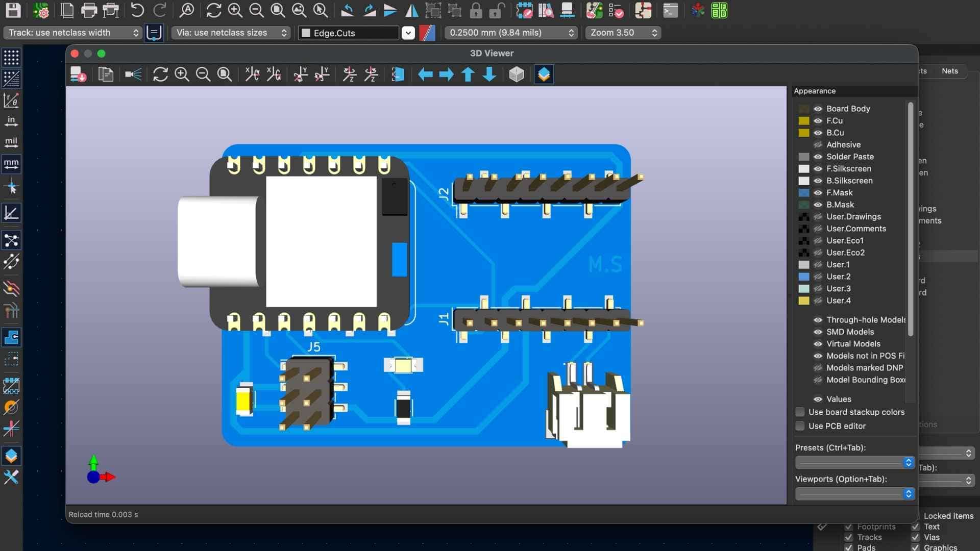Toggle Through-hole Models visibility
The height and width of the screenshot is (551, 980).
point(818,320)
